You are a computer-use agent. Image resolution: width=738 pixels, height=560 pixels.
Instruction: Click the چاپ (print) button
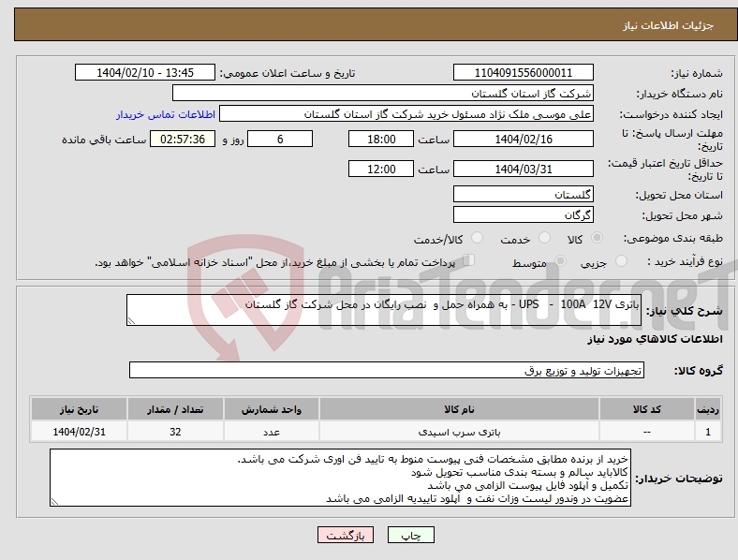point(410,535)
